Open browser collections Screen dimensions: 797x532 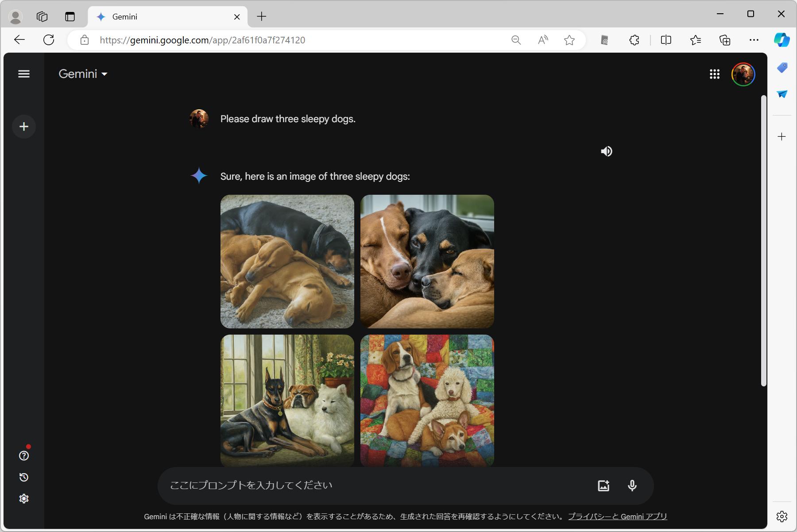(725, 40)
